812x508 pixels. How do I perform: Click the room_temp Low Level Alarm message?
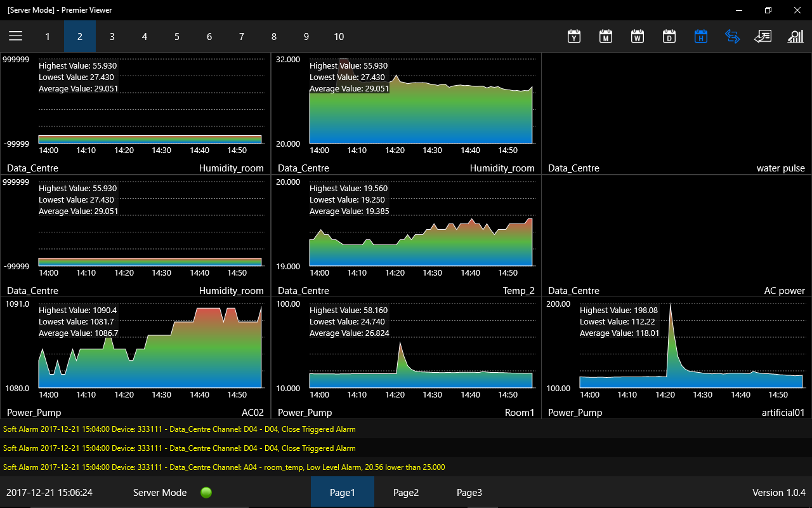coord(224,467)
